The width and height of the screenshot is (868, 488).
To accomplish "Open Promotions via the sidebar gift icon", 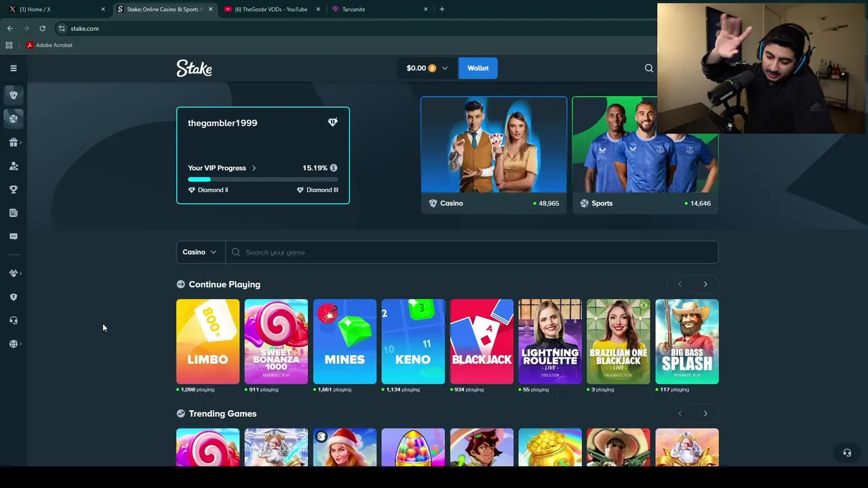I will point(14,142).
